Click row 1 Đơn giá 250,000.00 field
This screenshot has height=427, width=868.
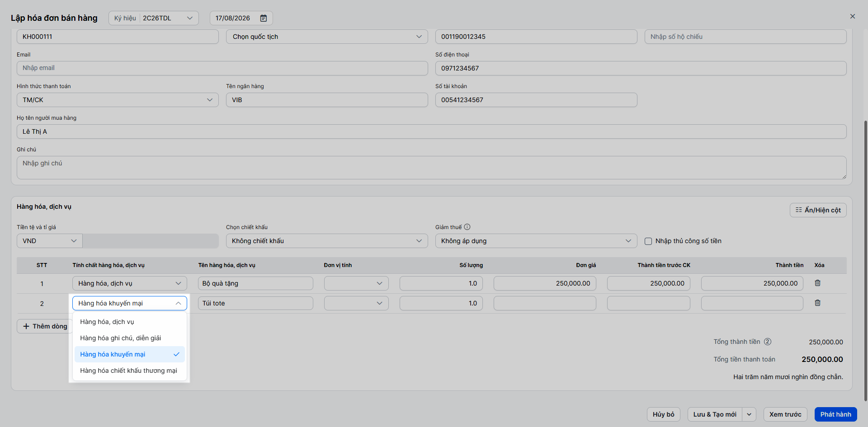(545, 283)
